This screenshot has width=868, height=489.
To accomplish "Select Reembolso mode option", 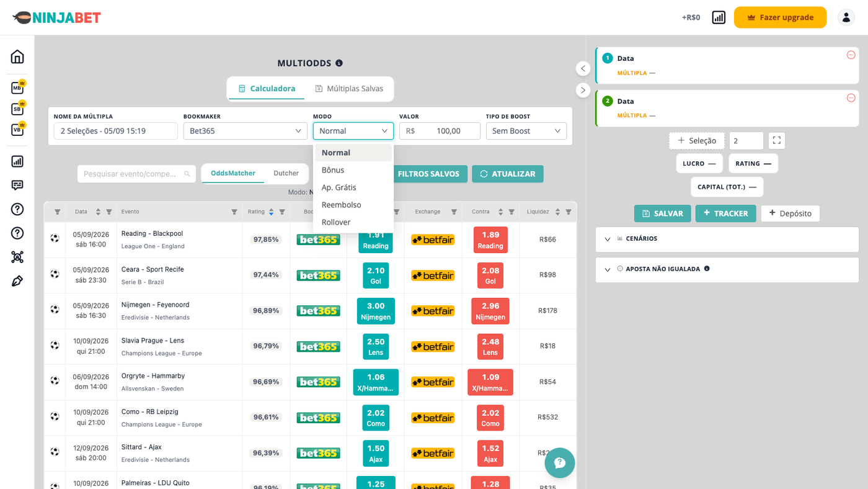I will [353, 205].
